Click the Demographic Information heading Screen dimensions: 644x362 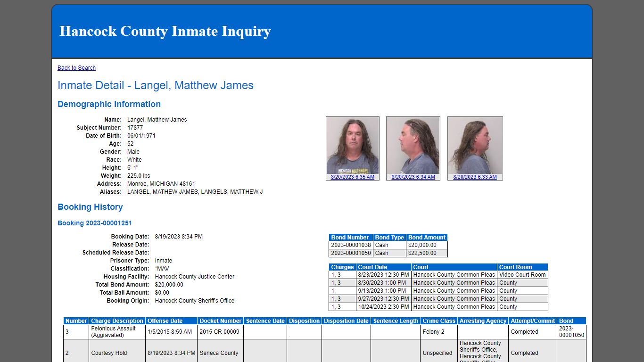click(109, 104)
